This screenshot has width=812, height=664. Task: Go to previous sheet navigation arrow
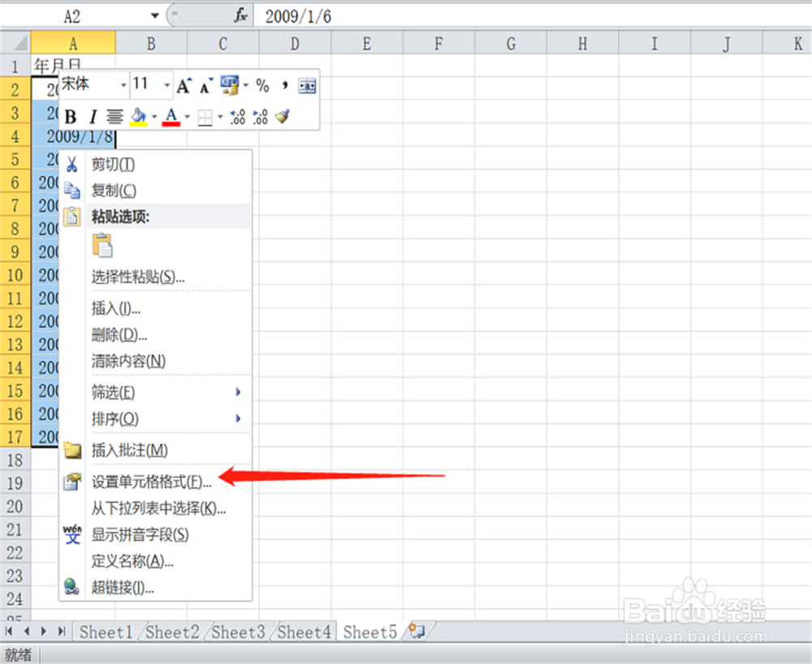coord(27,631)
